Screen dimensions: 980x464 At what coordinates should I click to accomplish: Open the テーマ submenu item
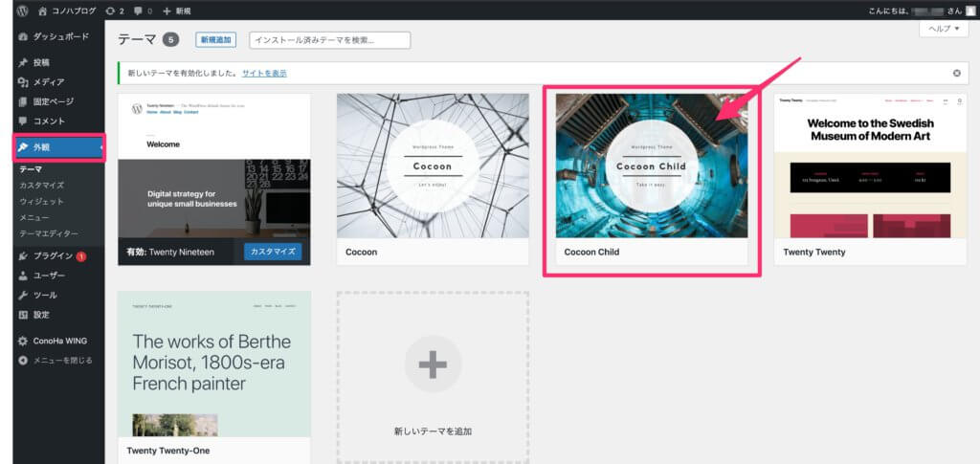(x=31, y=169)
